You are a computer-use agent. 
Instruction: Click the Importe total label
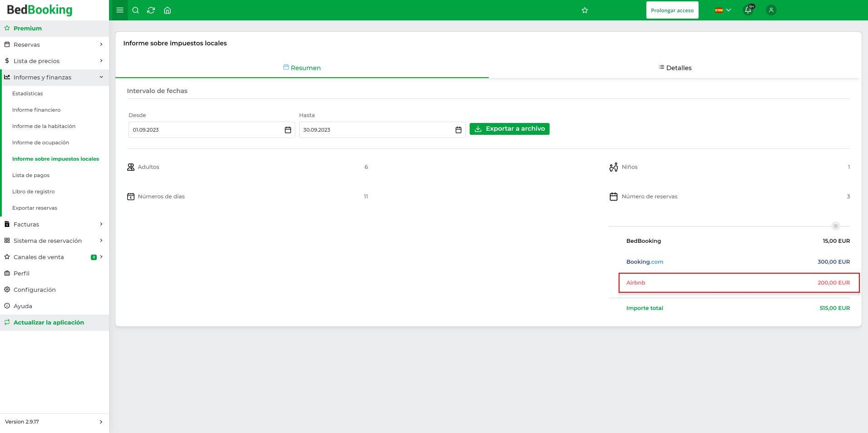[x=645, y=308]
